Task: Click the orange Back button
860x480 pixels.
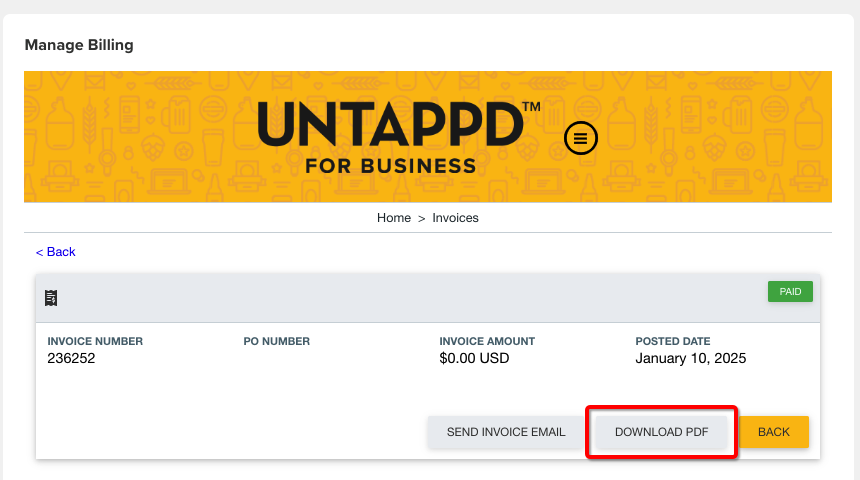Action: pos(774,432)
